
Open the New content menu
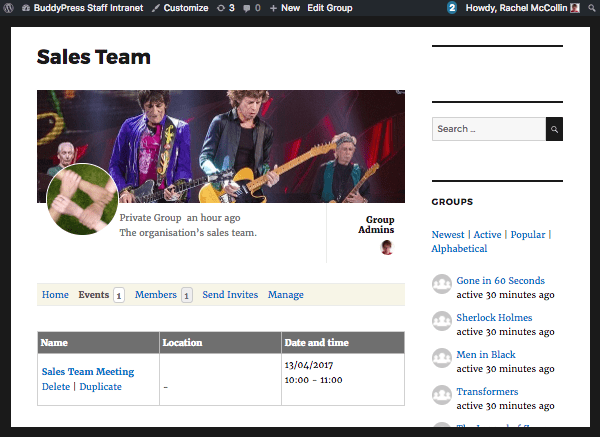285,8
